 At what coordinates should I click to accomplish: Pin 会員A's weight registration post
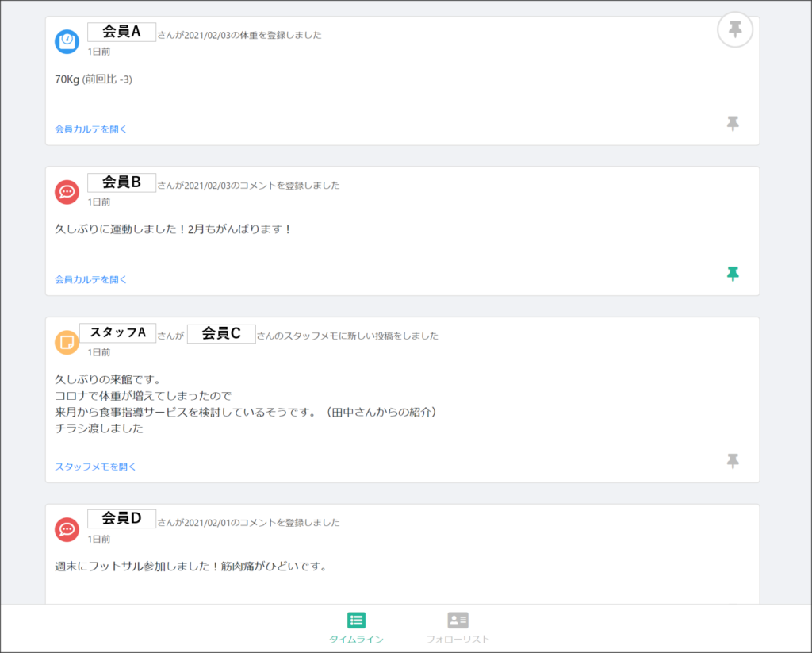733,123
